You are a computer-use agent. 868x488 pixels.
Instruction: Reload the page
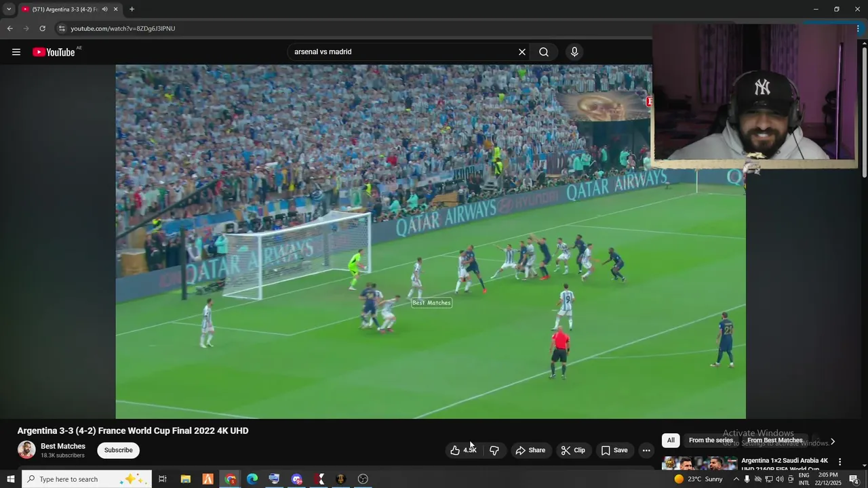pos(42,28)
